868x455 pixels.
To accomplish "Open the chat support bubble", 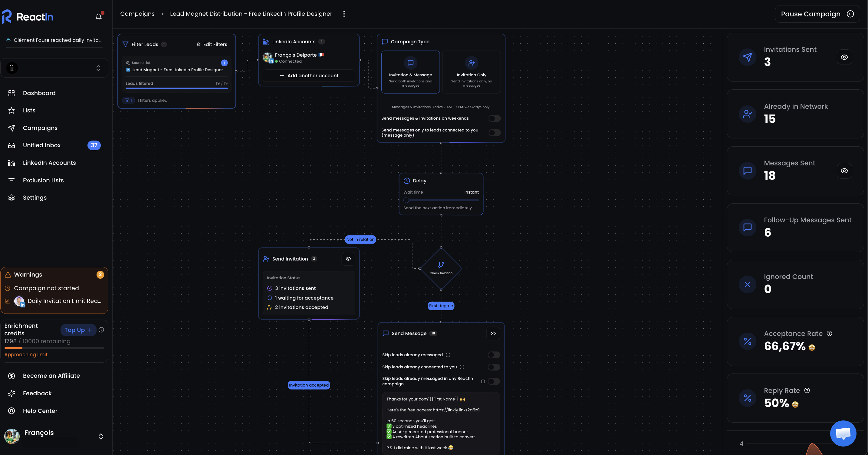I will [843, 433].
